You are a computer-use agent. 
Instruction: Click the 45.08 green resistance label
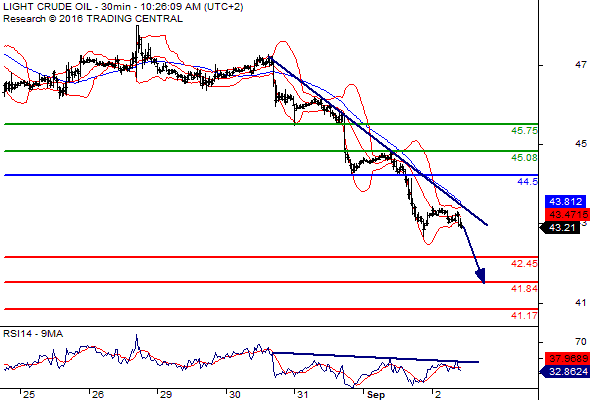[524, 158]
